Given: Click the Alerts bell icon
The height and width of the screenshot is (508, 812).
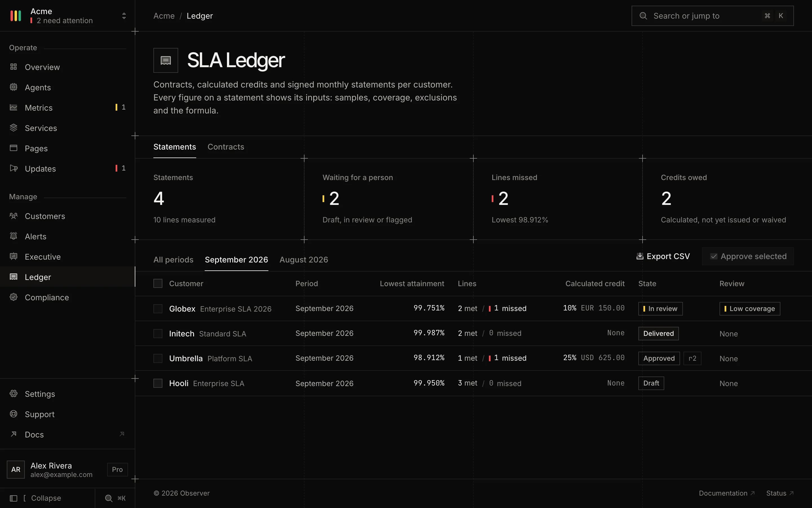Looking at the screenshot, I should [x=14, y=236].
